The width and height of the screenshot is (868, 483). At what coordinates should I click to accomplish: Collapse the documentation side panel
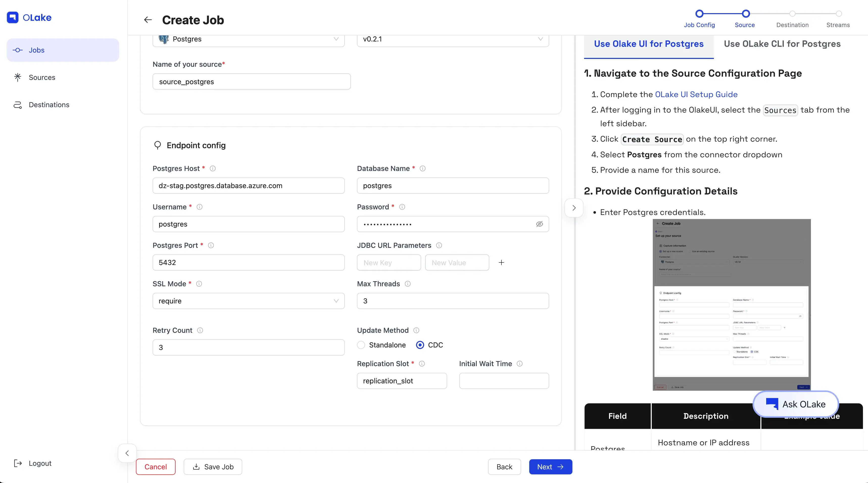[x=574, y=208]
